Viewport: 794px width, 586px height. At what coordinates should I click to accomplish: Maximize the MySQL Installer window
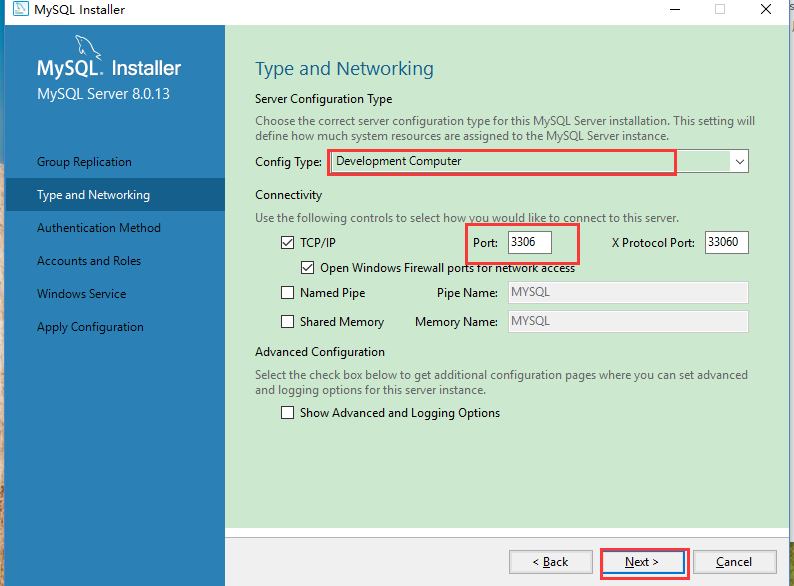coord(720,9)
